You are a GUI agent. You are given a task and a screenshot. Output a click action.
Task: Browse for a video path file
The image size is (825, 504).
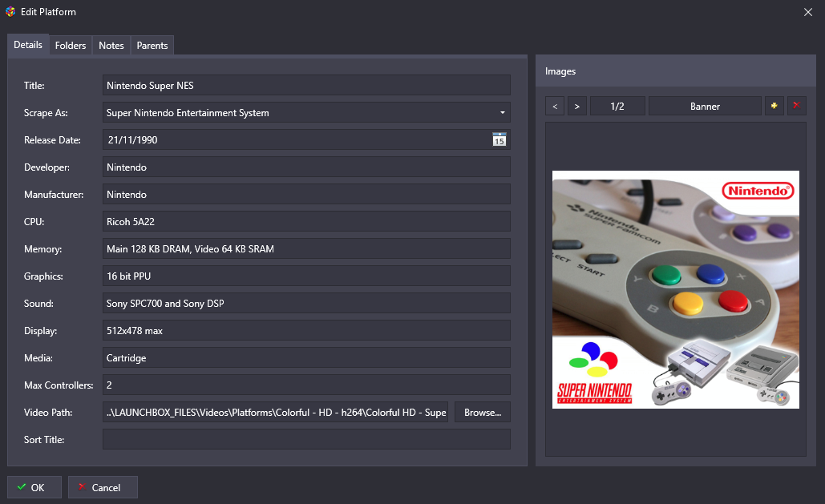tap(483, 413)
